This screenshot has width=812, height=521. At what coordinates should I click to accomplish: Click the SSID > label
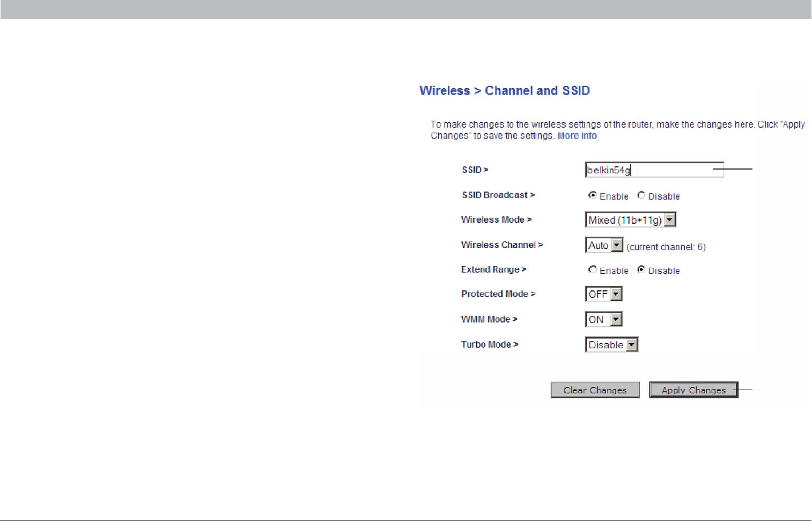(x=475, y=170)
